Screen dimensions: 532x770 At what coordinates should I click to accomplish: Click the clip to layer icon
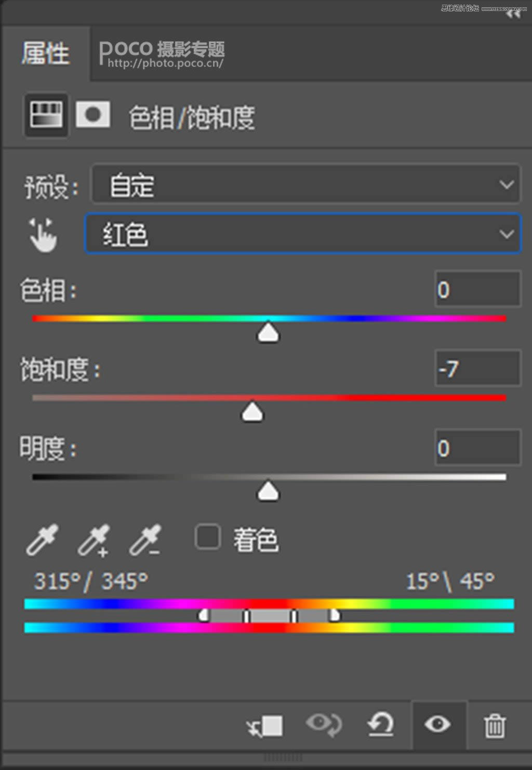265,726
